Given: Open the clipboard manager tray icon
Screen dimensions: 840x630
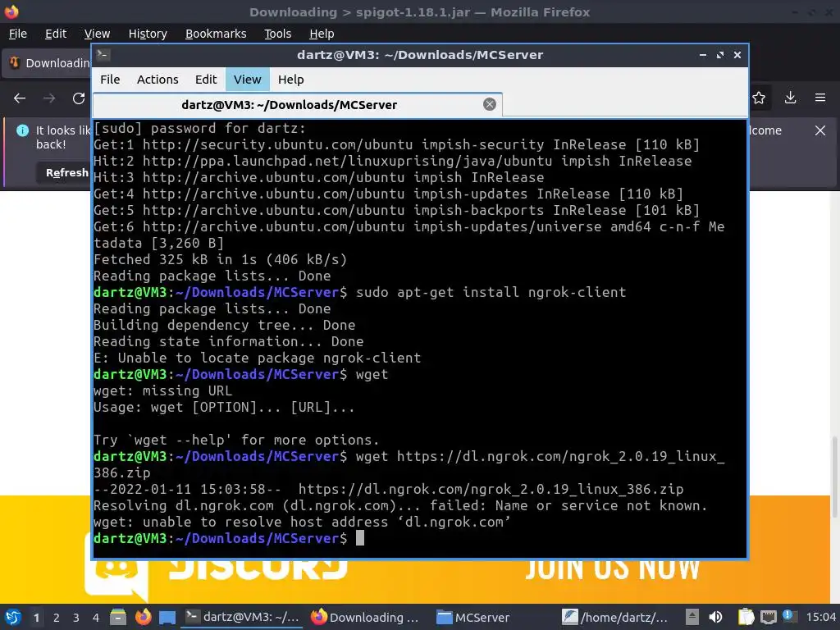Looking at the screenshot, I should (746, 617).
